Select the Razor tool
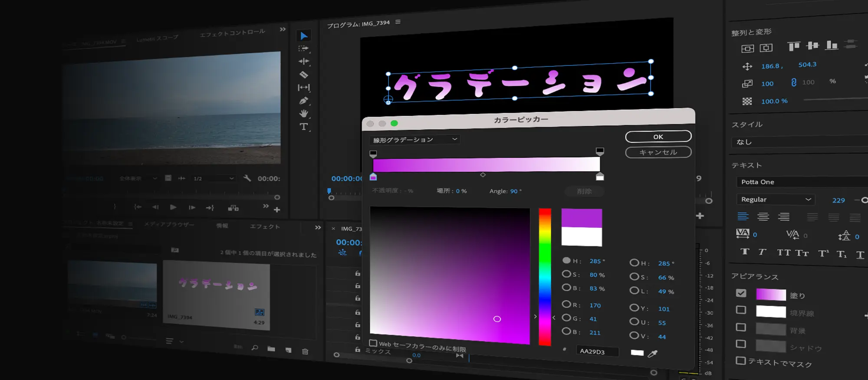This screenshot has height=380, width=868. [x=304, y=75]
